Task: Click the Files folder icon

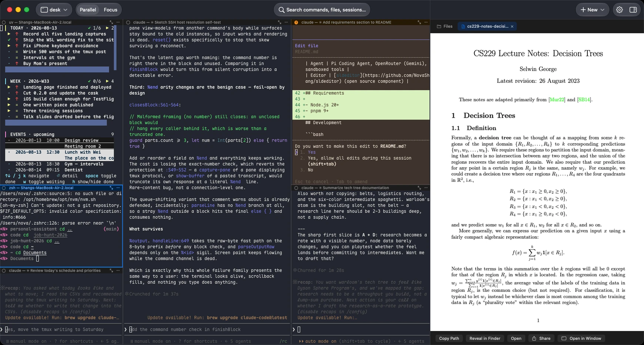Action: (439, 26)
